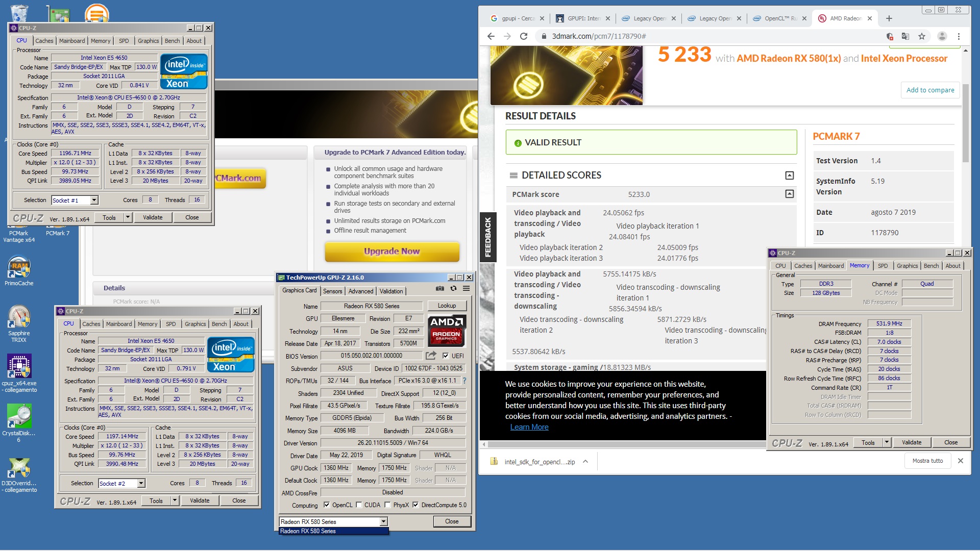Select the highlighted Radeon RX 580 Series list entry
The height and width of the screenshot is (551, 980).
[x=334, y=531]
